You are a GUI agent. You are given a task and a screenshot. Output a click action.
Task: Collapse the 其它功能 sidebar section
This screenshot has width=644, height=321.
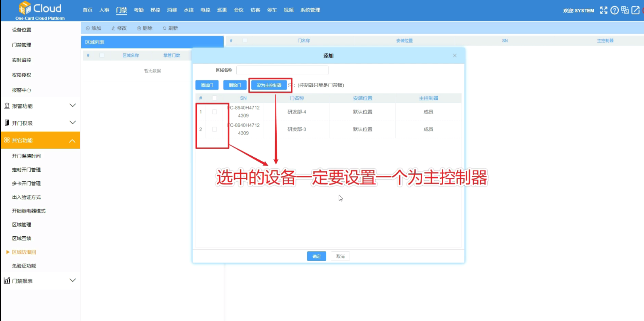pyautogui.click(x=72, y=141)
